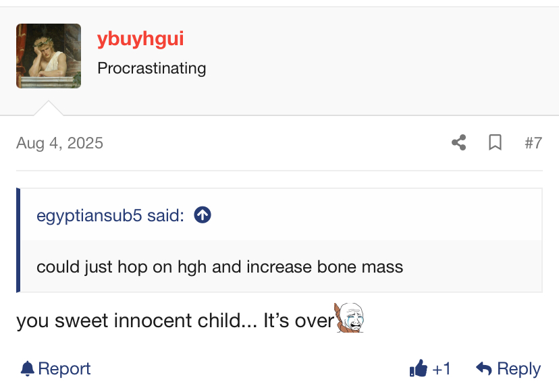The width and height of the screenshot is (559, 392).
Task: Click the post header pointer notch below avatar
Action: click(49, 109)
